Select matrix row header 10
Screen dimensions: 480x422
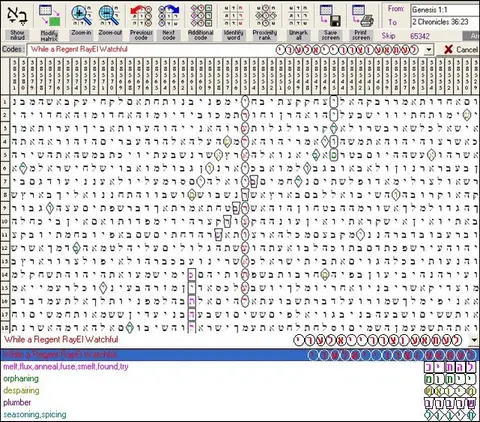coord(5,221)
